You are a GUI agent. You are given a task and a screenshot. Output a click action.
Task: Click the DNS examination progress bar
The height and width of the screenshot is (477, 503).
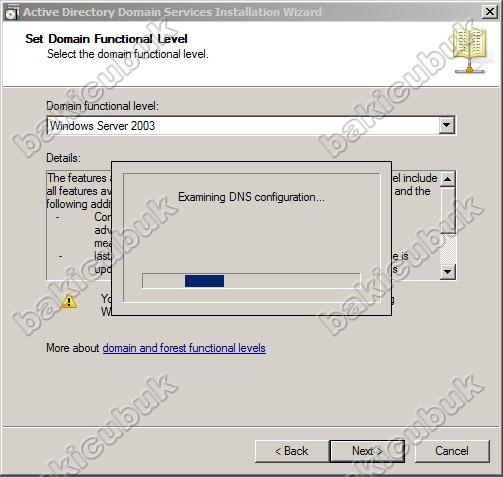tap(251, 281)
